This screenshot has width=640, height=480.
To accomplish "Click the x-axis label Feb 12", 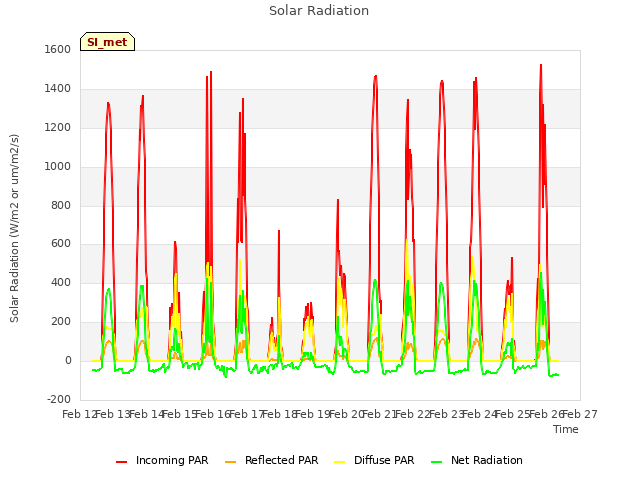I will [78, 414].
